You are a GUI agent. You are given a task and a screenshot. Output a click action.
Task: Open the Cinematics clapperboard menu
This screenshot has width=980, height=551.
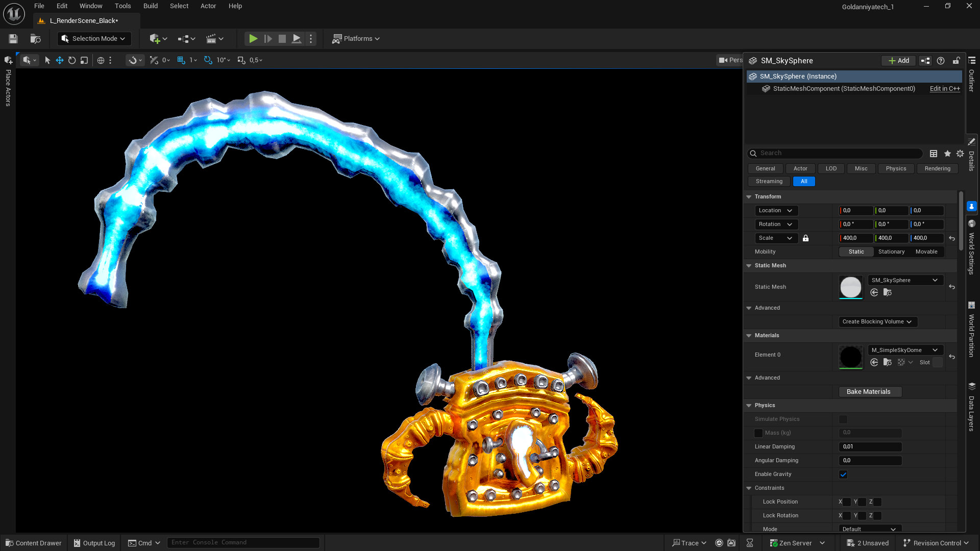click(x=215, y=38)
